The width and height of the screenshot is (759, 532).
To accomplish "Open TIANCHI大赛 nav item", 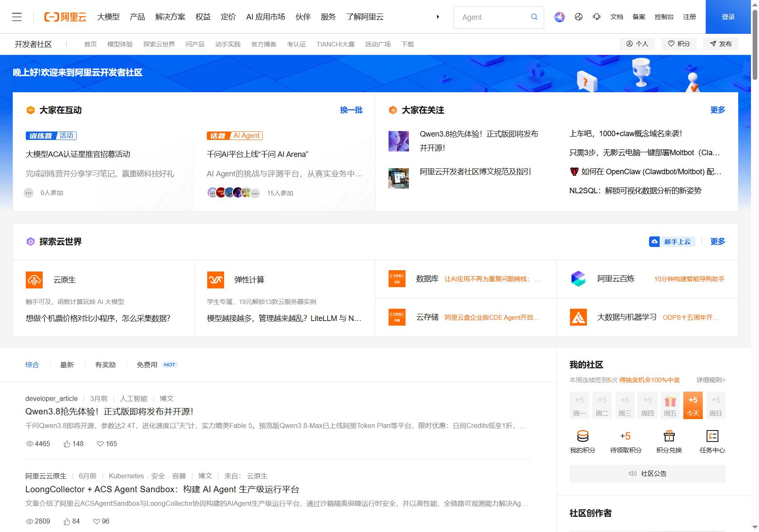I will (336, 44).
